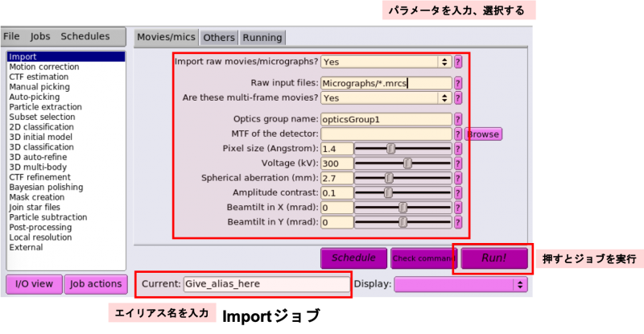The image size is (644, 334).
Task: Click the Run! button
Action: point(494,258)
